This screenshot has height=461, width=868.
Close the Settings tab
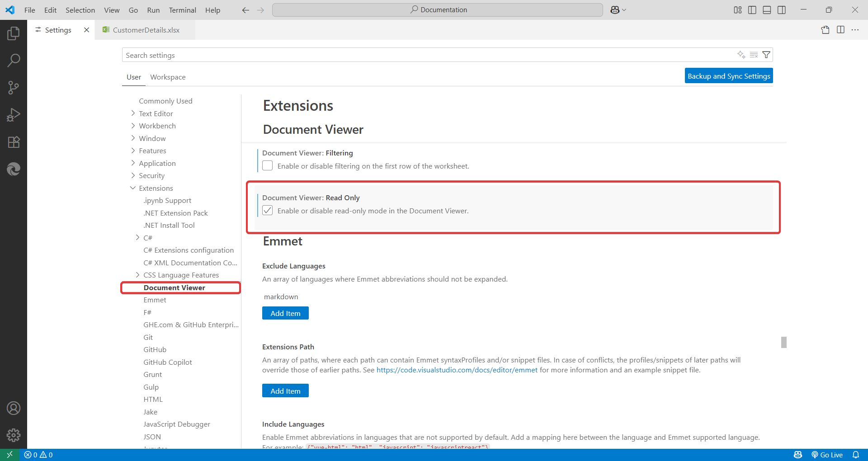coord(86,30)
